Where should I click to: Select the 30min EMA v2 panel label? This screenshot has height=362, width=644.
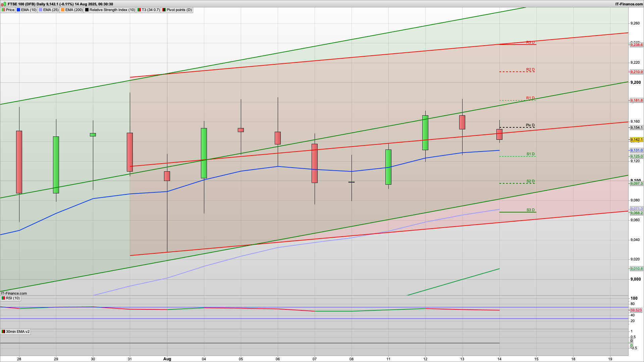pyautogui.click(x=17, y=331)
